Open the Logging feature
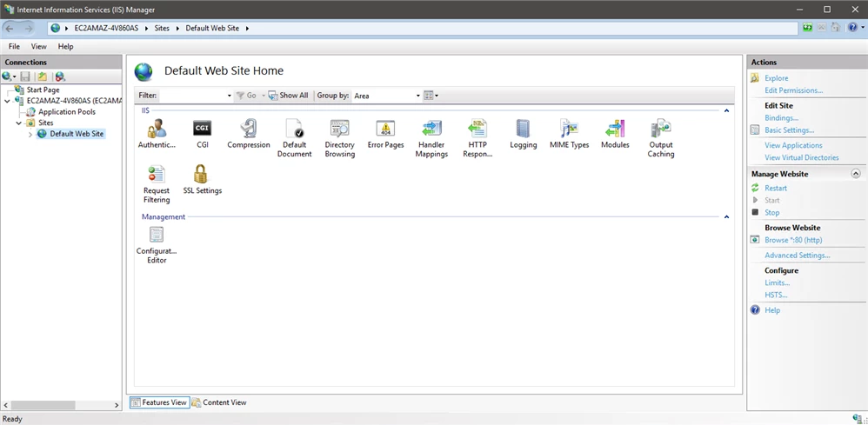The width and height of the screenshot is (868, 425). (523, 135)
